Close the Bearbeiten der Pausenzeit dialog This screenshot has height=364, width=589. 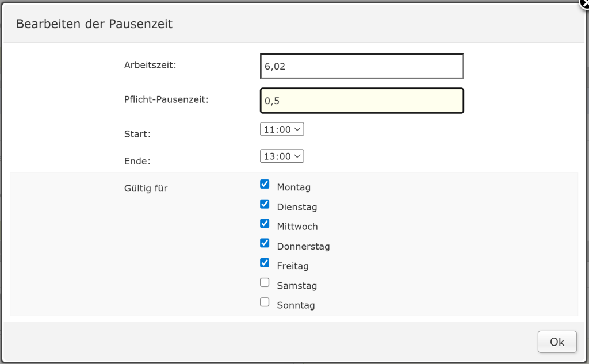tap(584, 3)
